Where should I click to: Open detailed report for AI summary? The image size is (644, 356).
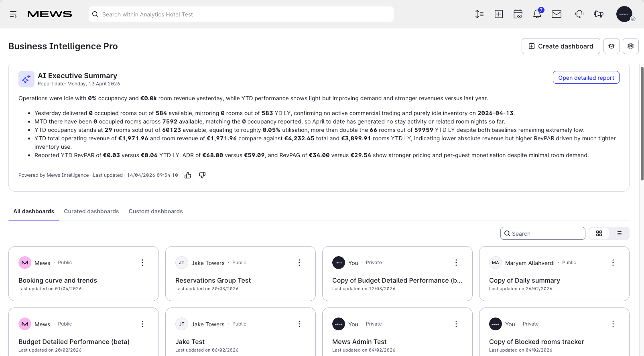click(586, 78)
